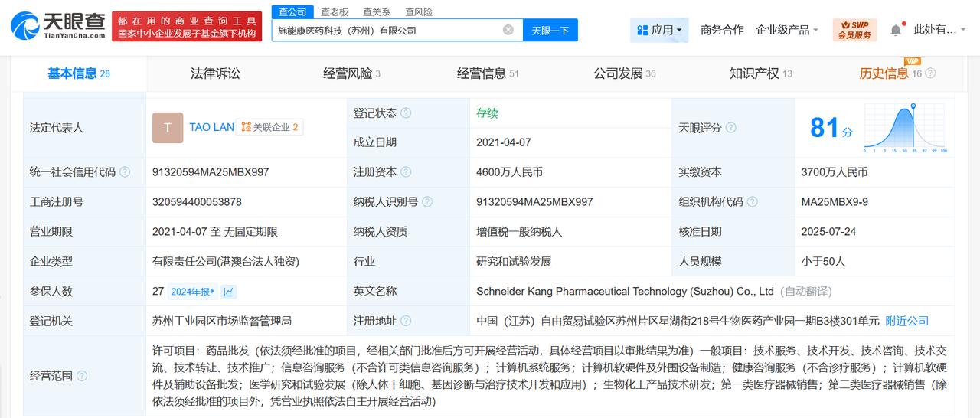Open the 应用 dropdown

(x=659, y=30)
